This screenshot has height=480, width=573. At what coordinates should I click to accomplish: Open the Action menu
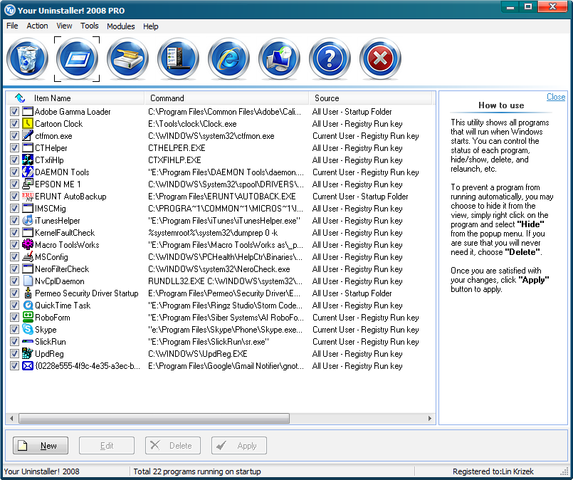[x=37, y=26]
